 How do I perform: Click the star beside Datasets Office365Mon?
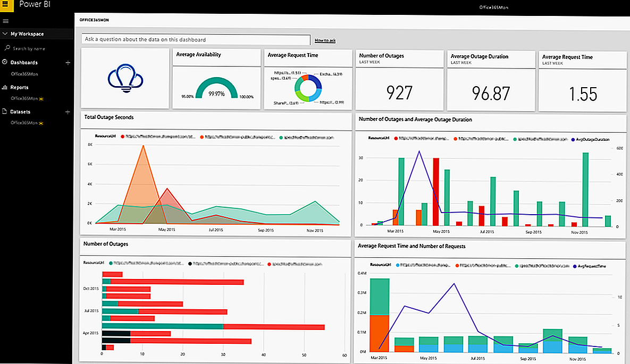41,123
